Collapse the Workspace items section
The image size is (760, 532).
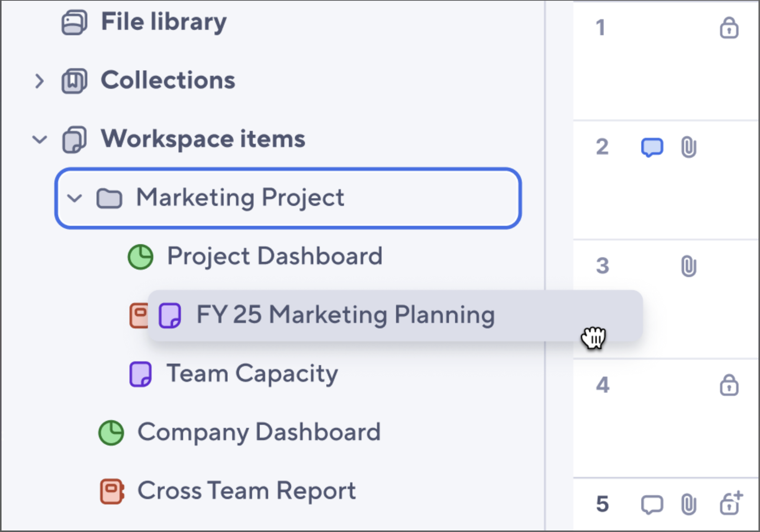click(x=39, y=139)
